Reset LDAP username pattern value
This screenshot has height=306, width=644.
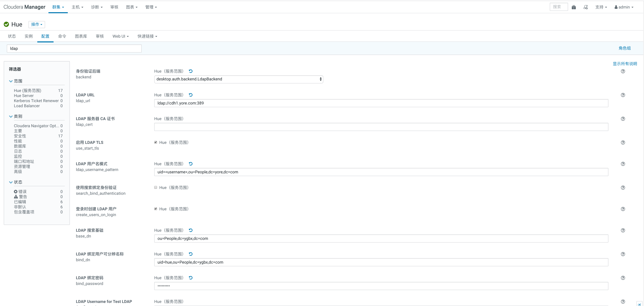click(190, 164)
